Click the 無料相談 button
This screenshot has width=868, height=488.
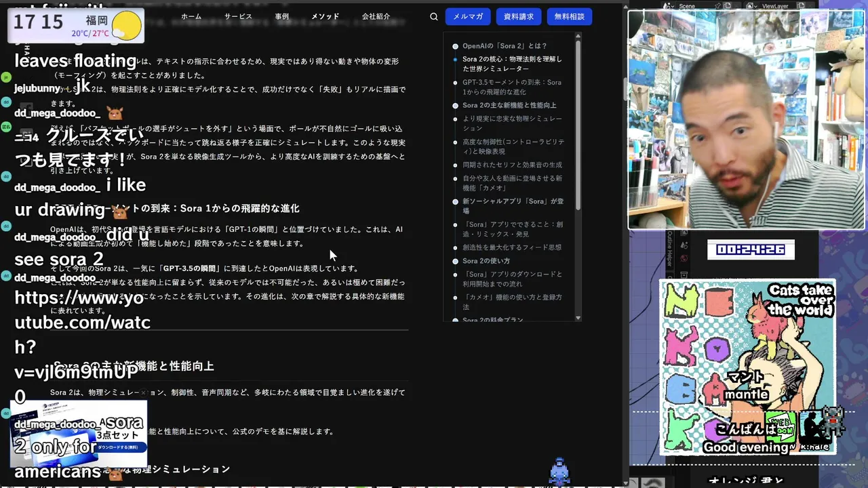coord(570,16)
